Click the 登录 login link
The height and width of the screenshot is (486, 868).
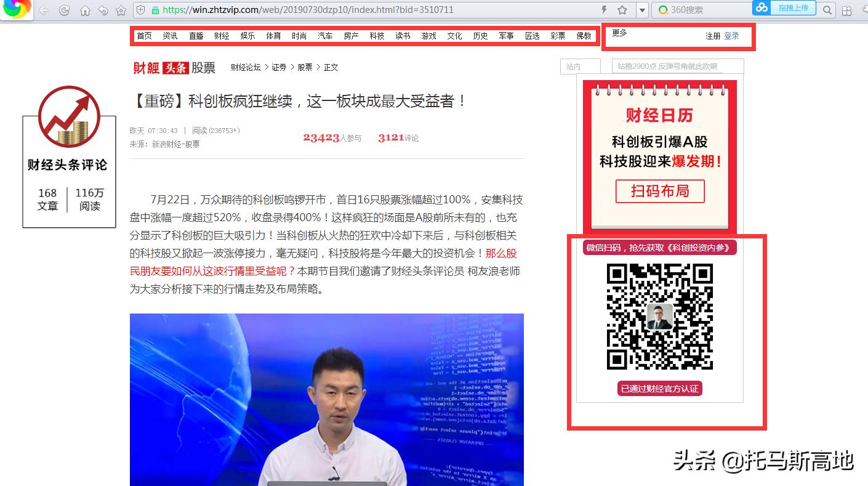click(731, 36)
